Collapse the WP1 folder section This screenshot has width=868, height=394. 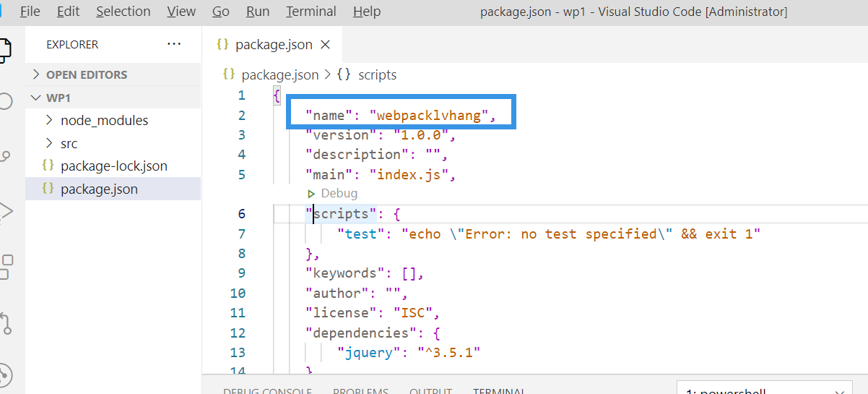point(113,98)
